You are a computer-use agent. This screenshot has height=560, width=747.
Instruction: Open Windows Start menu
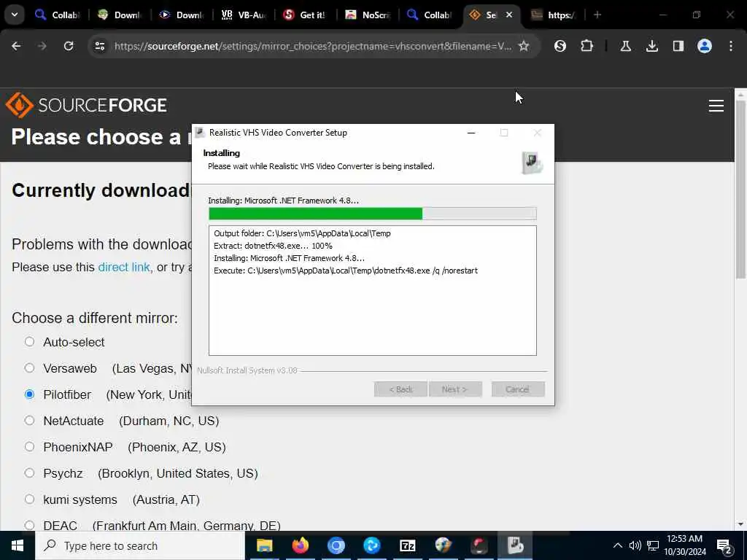(18, 545)
